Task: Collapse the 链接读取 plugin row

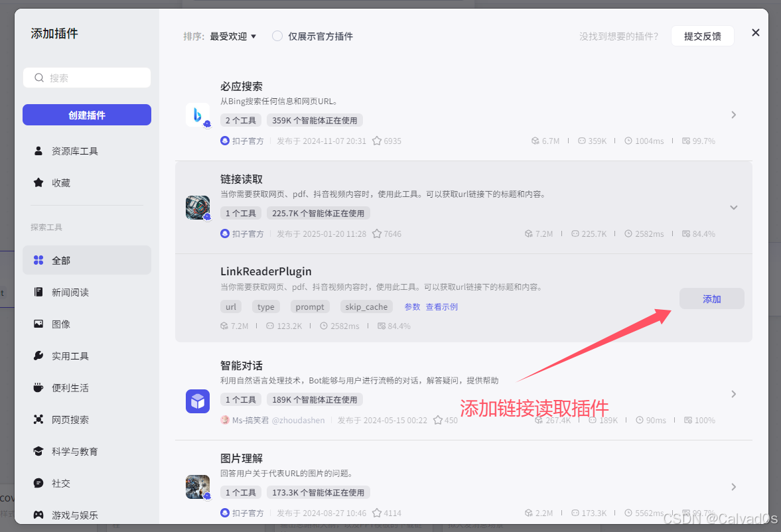Action: [x=734, y=207]
